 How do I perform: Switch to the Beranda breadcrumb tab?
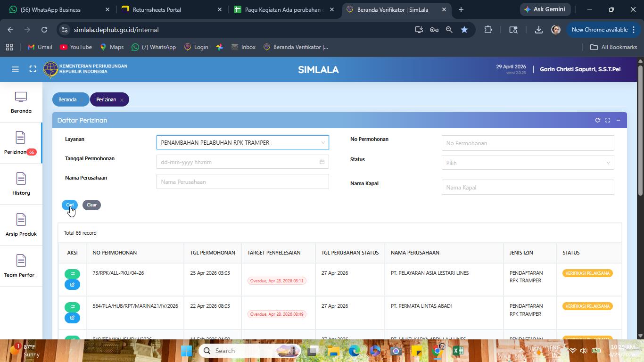(x=67, y=99)
